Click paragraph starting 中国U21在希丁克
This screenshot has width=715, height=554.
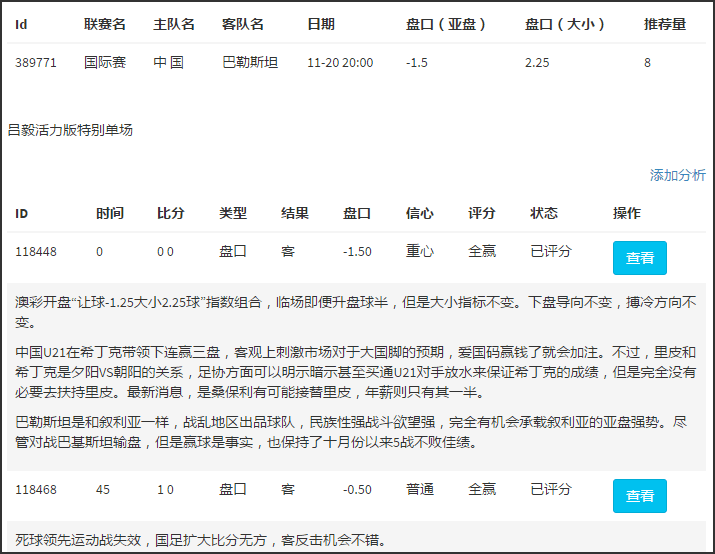coord(356,372)
